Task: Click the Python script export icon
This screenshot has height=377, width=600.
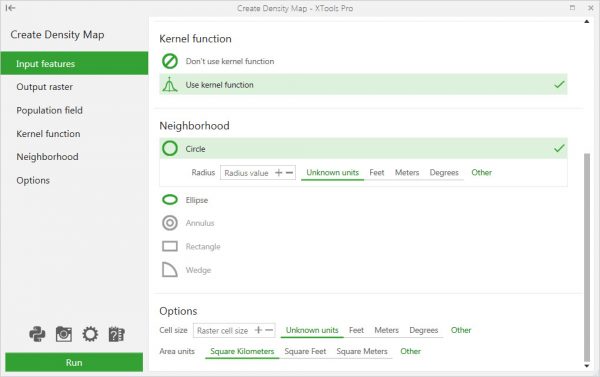Action: coord(37,334)
